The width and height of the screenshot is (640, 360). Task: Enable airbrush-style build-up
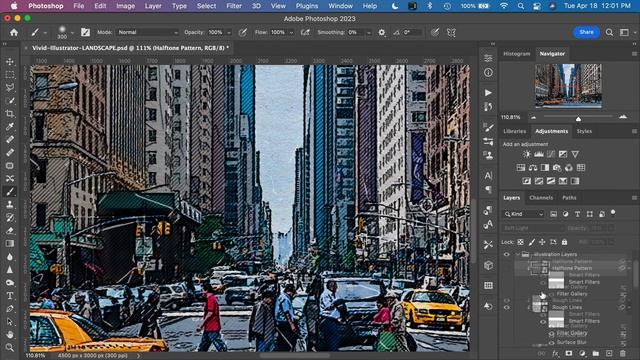[305, 32]
